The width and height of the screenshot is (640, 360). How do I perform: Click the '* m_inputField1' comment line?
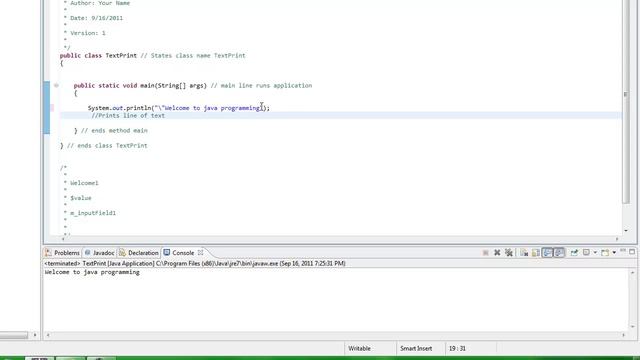(90, 213)
